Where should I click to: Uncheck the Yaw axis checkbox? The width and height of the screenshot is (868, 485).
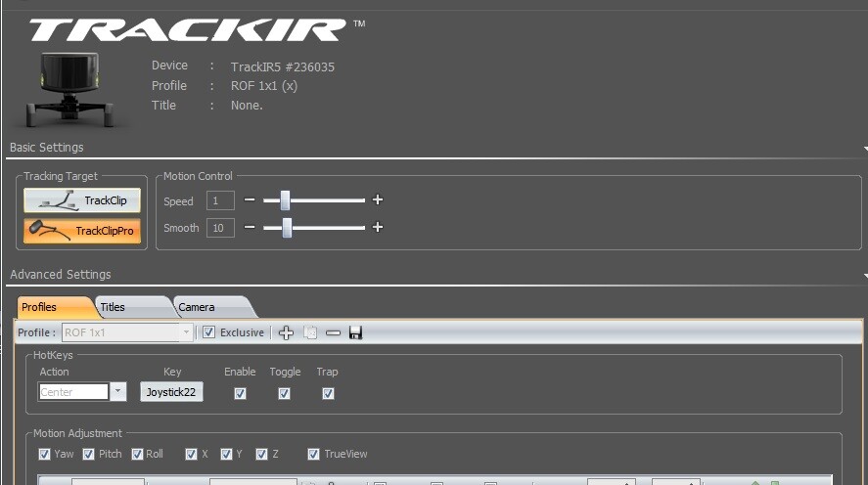point(44,454)
